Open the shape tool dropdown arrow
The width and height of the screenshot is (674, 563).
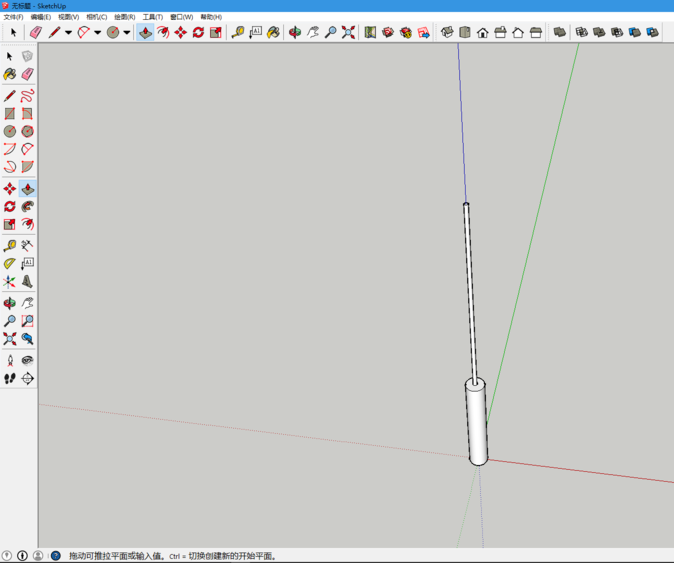[127, 32]
